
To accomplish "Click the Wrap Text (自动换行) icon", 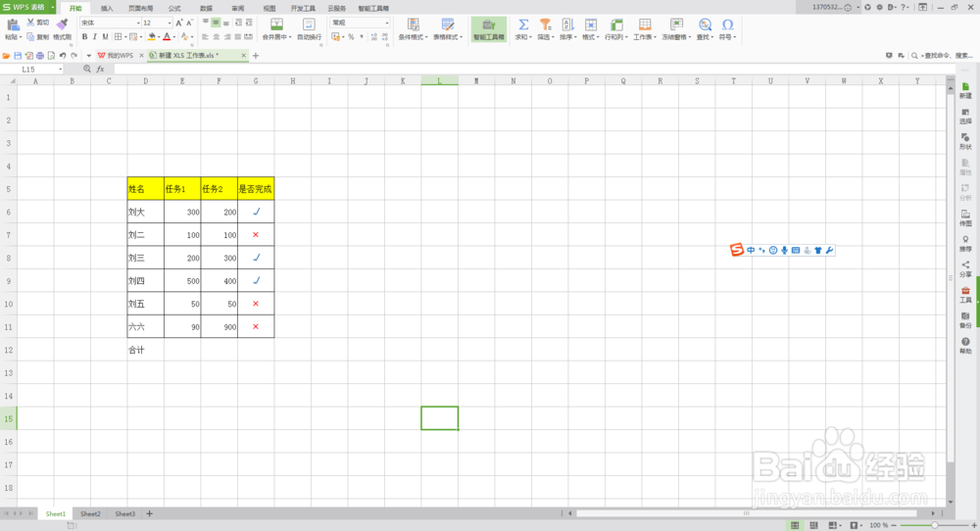I will point(308,24).
